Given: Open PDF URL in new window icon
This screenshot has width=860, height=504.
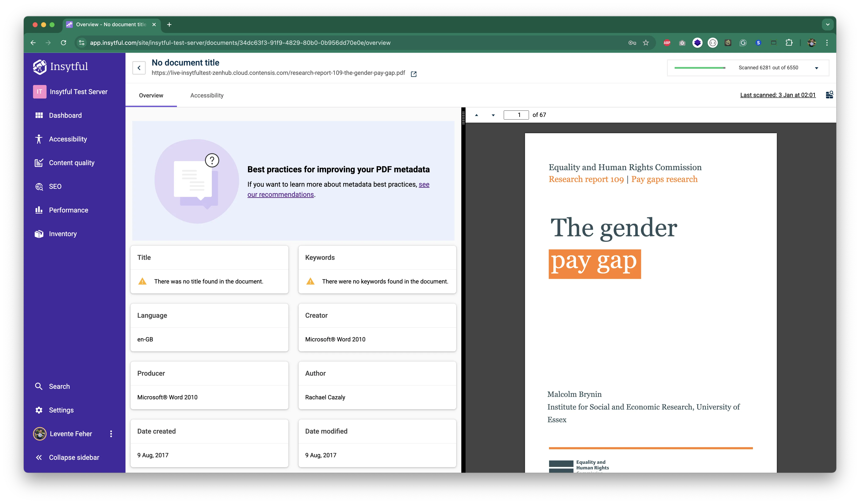Looking at the screenshot, I should 414,74.
